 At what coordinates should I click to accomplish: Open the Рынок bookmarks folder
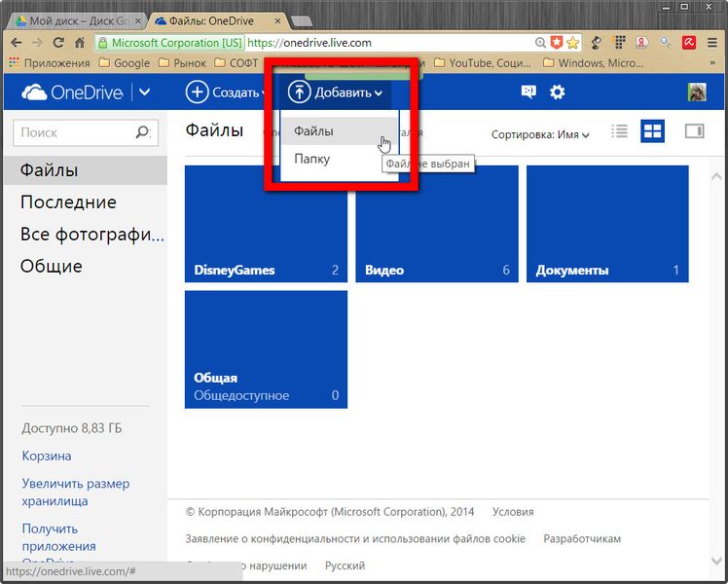coord(182,63)
